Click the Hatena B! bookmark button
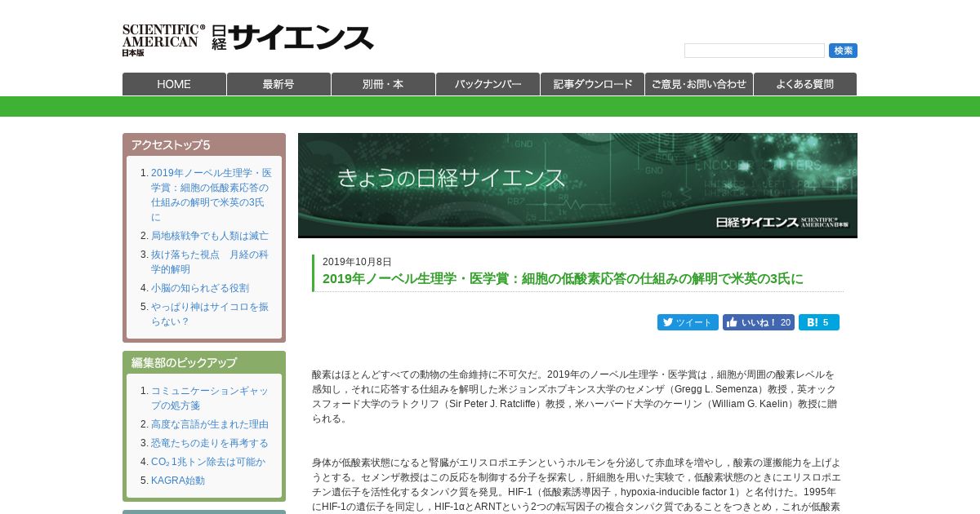The width and height of the screenshot is (980, 514). point(819,322)
